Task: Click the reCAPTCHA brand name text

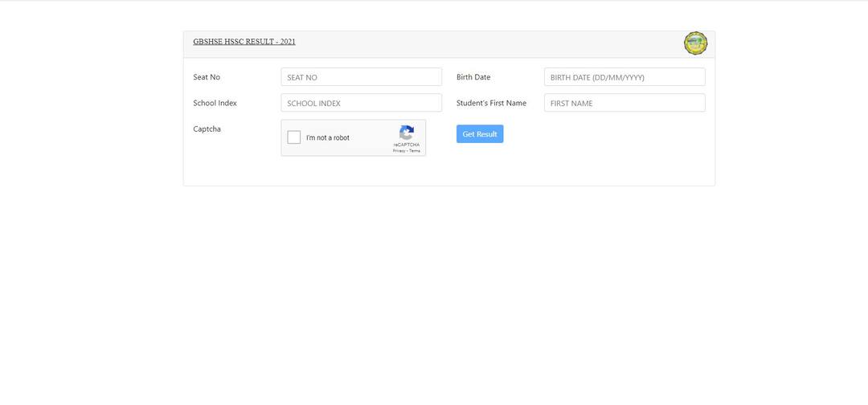Action: tap(407, 145)
